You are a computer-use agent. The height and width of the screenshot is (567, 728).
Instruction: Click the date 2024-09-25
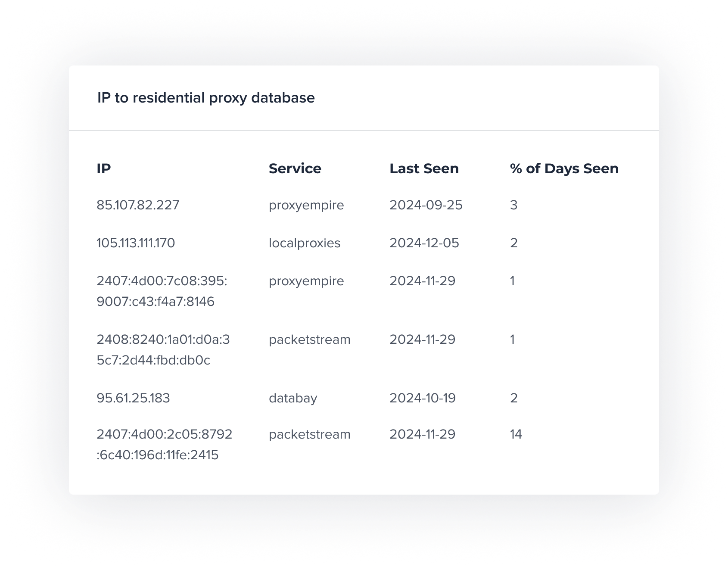(x=426, y=205)
